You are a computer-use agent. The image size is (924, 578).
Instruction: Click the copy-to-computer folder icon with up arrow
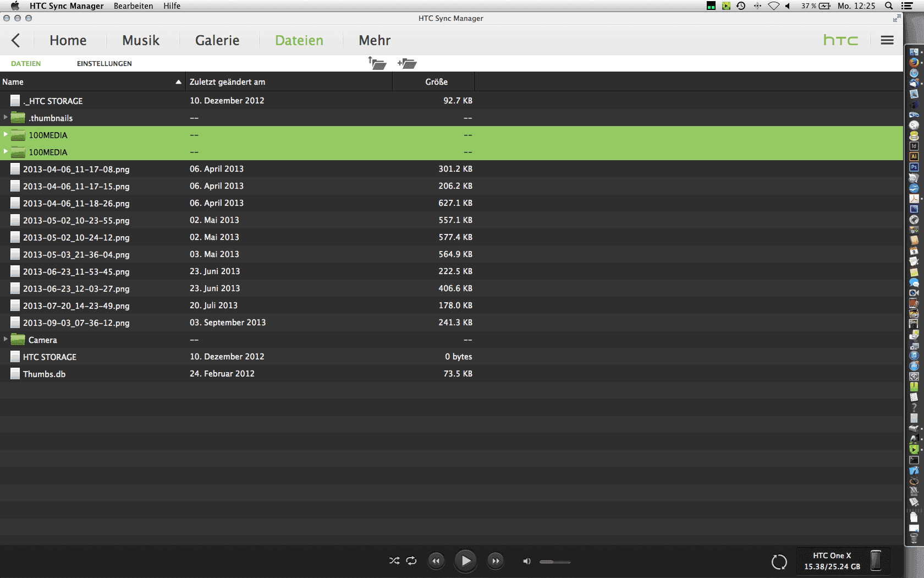377,63
